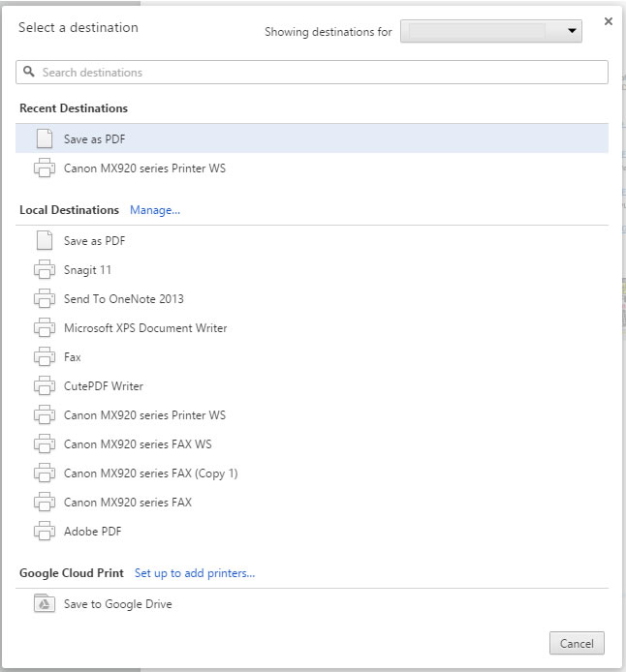Choose recent Canon MX920 series Printer WS
Screen dimensions: 626x672
[x=312, y=168]
